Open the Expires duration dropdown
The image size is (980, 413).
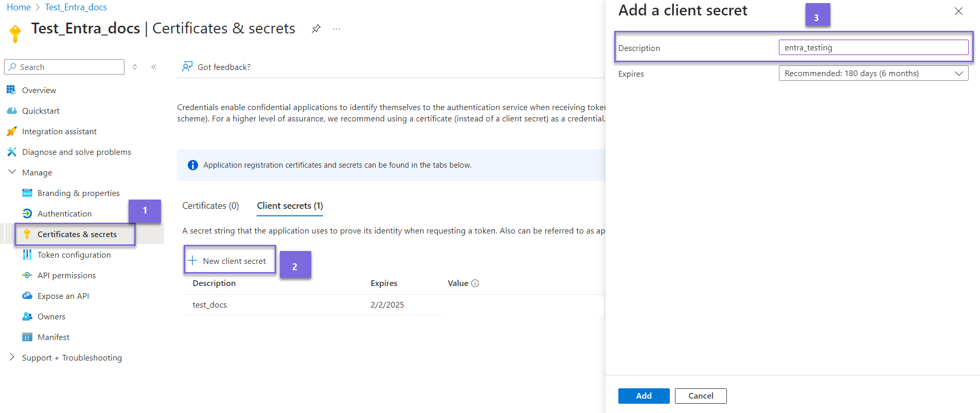(x=873, y=74)
